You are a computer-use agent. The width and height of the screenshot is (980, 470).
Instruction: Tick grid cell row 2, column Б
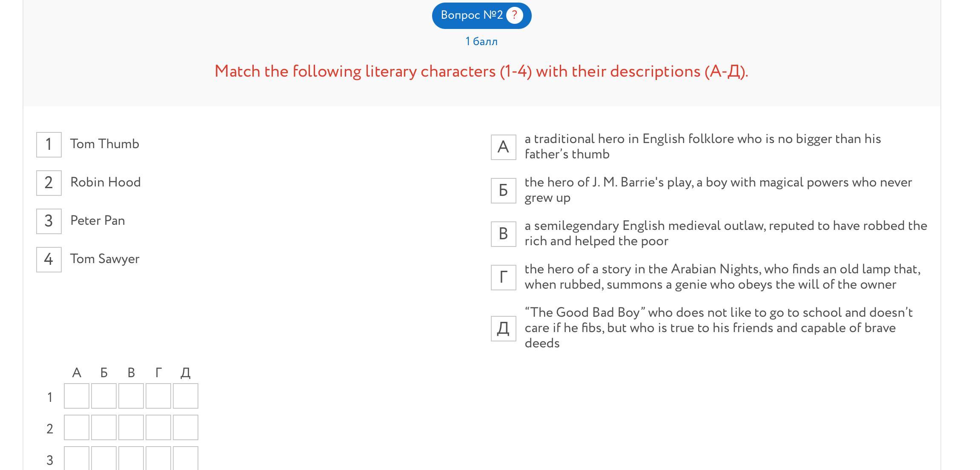coord(104,427)
